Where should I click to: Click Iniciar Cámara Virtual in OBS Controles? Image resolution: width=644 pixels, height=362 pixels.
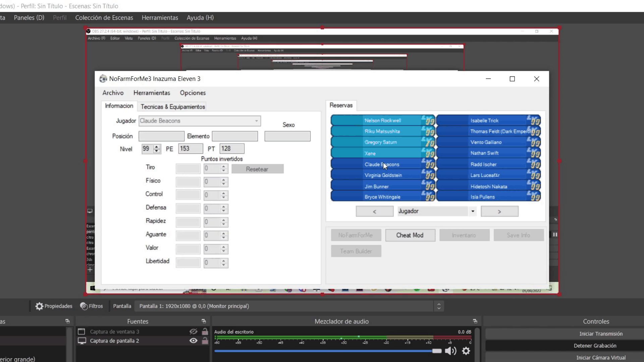point(600,358)
